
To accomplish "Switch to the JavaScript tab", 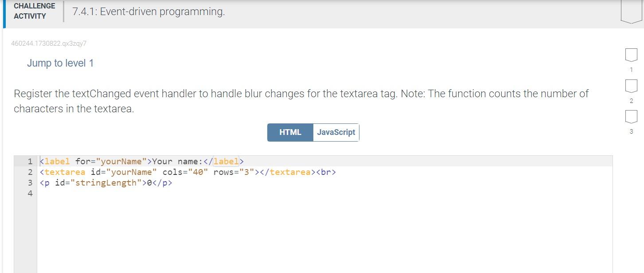I will 335,132.
